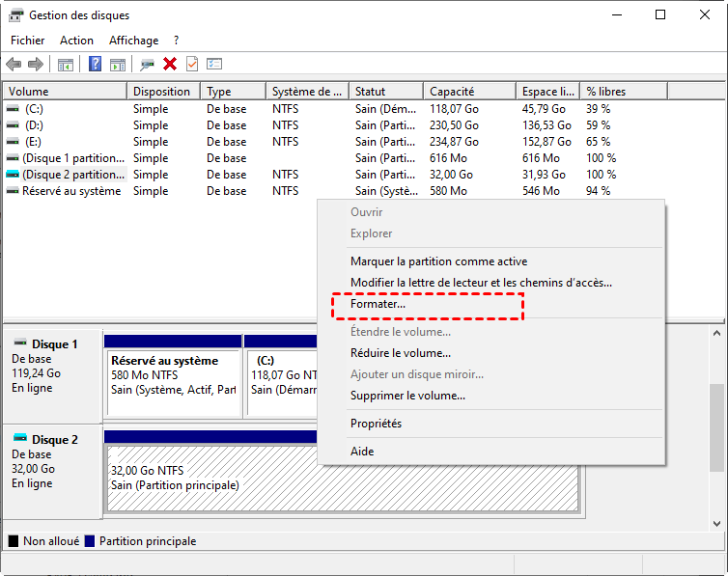Click the Gestion des disques title icon
Viewport: 728px width, 576px height.
click(15, 15)
